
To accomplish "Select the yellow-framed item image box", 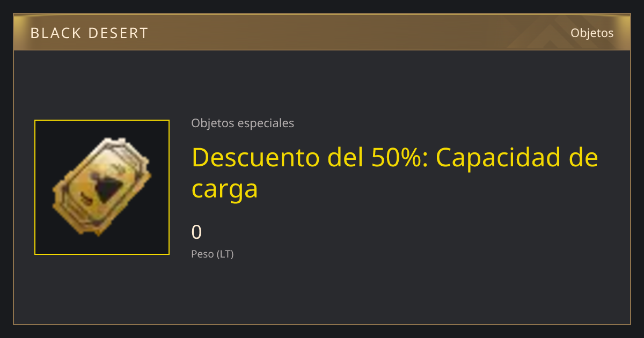I will (x=102, y=187).
